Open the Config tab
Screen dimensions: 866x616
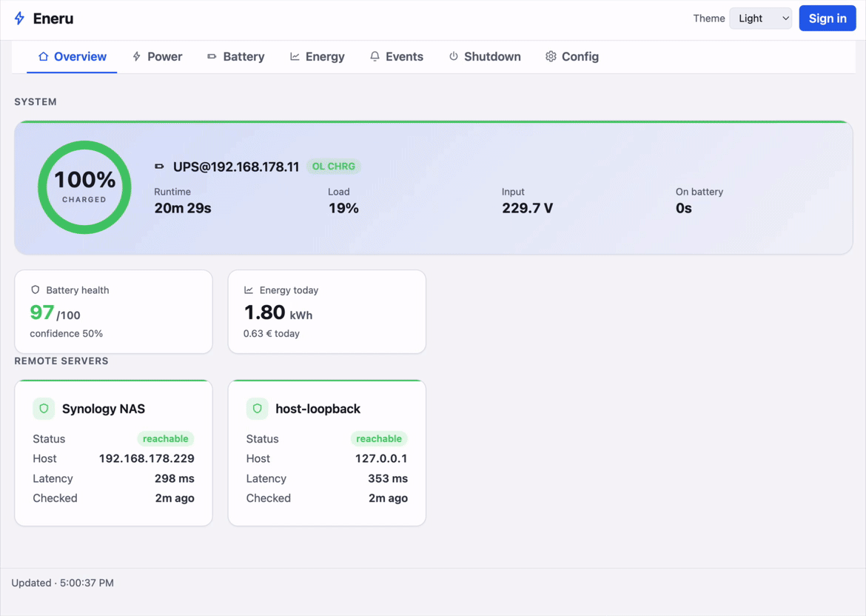[x=572, y=56]
